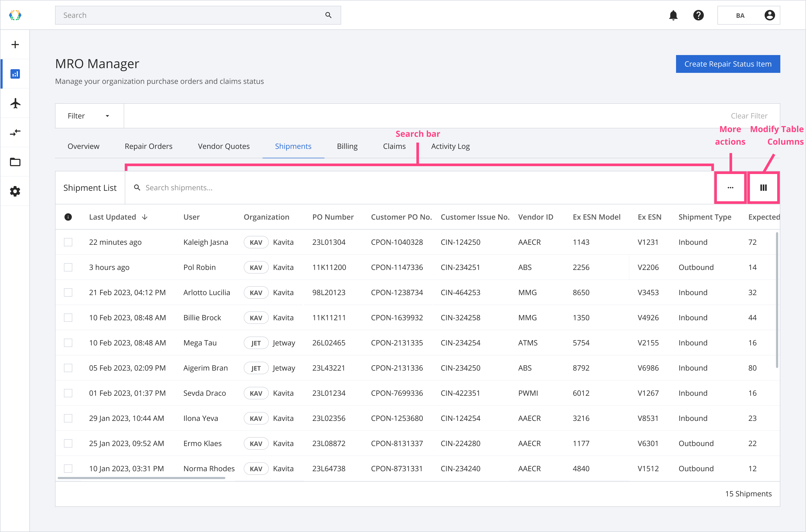Expand the Filter dropdown
806x532 pixels.
pos(90,116)
